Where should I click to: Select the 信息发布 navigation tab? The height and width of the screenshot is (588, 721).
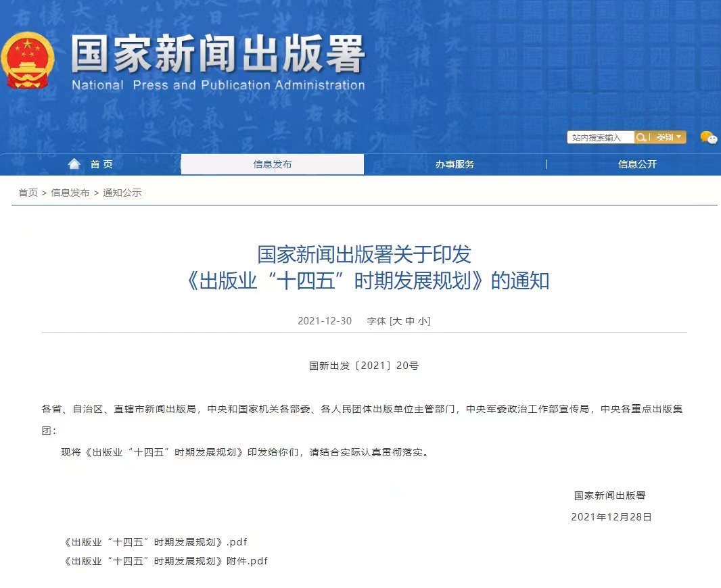click(272, 164)
